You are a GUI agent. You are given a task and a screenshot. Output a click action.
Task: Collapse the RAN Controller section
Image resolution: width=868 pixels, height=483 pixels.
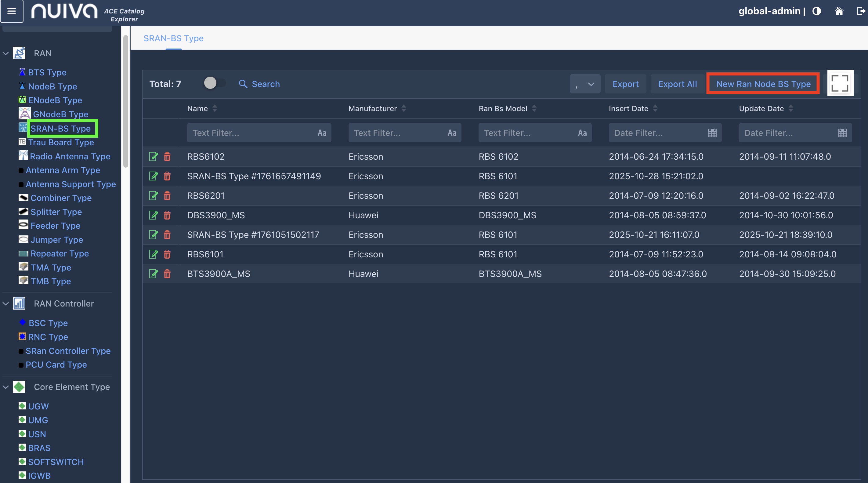[x=6, y=304]
